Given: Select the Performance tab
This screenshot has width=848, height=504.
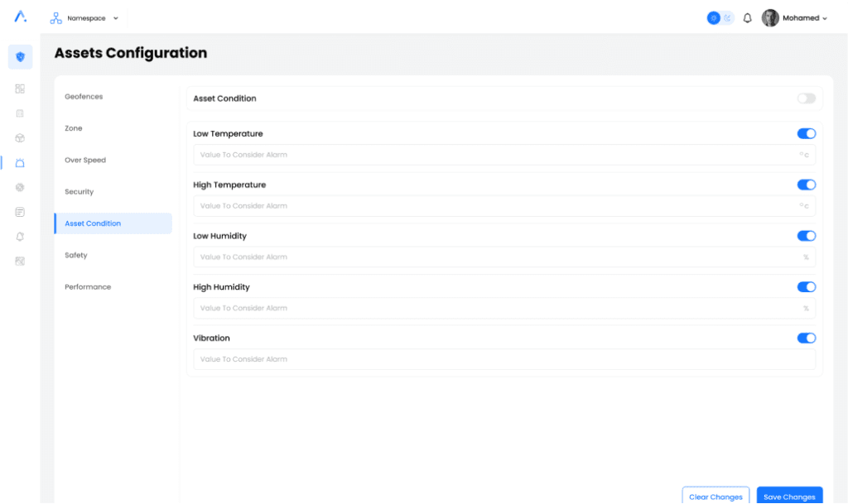Looking at the screenshot, I should coord(88,287).
